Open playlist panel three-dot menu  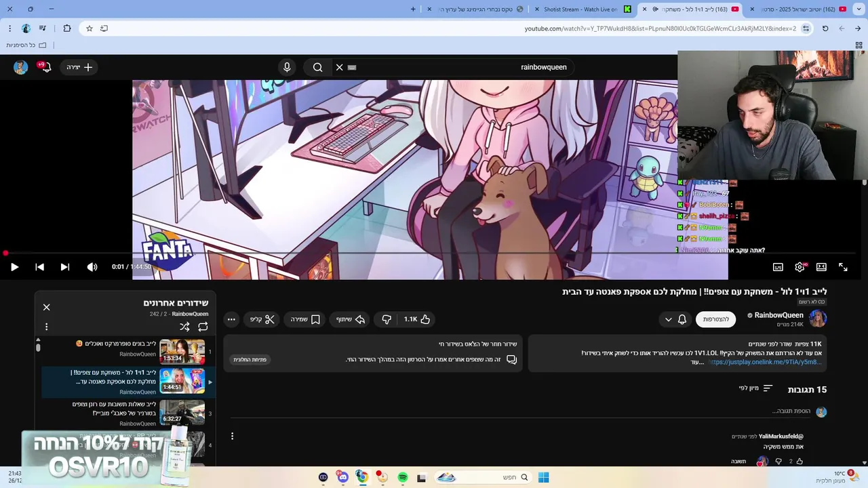coord(46,327)
